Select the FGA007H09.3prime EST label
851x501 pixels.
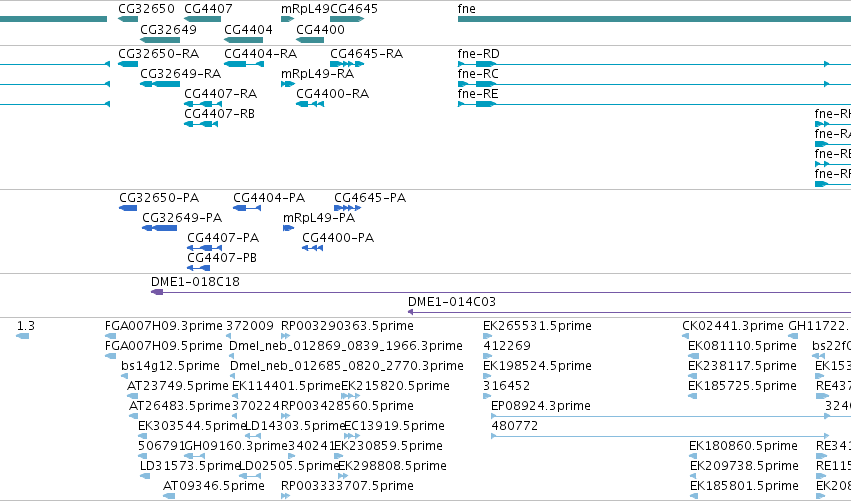point(164,326)
